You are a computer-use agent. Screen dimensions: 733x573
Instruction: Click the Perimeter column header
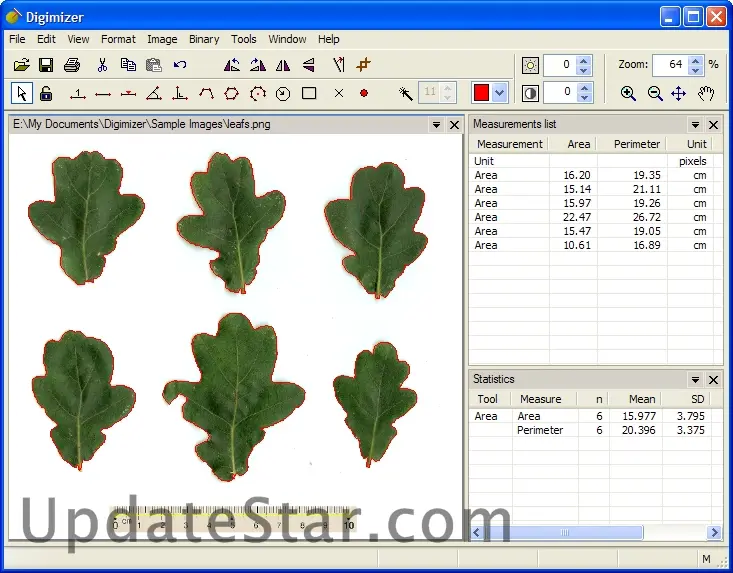pyautogui.click(x=632, y=144)
